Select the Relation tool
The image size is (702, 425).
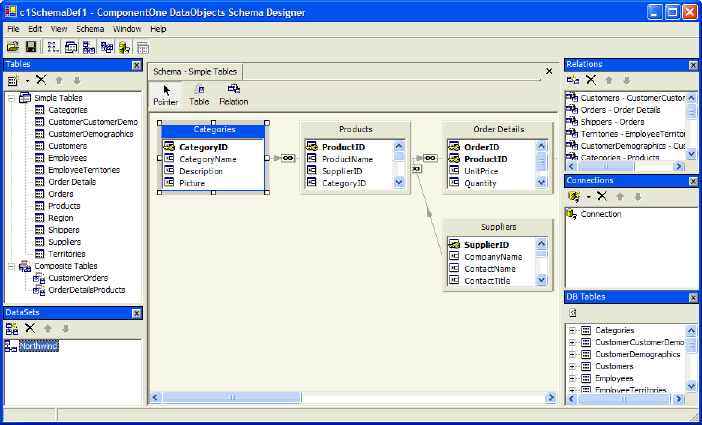[234, 95]
